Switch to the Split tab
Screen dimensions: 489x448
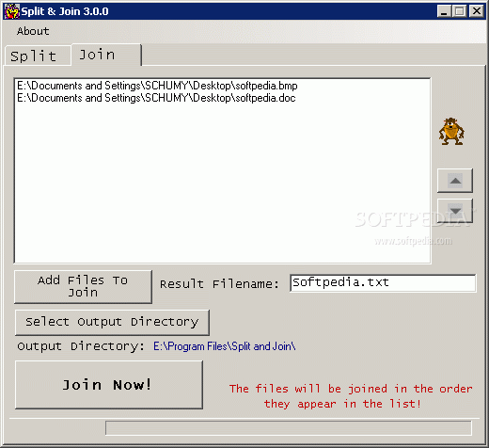[x=38, y=56]
